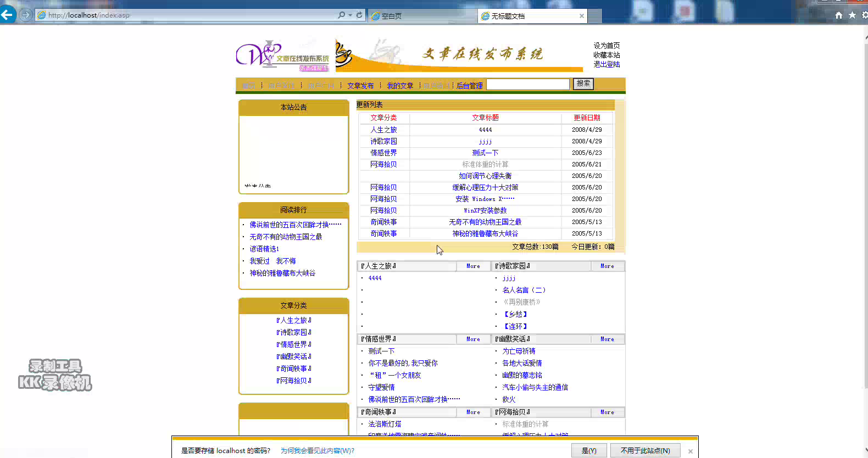The width and height of the screenshot is (868, 458).
Task: Open 【连环】 article
Action: (x=515, y=327)
